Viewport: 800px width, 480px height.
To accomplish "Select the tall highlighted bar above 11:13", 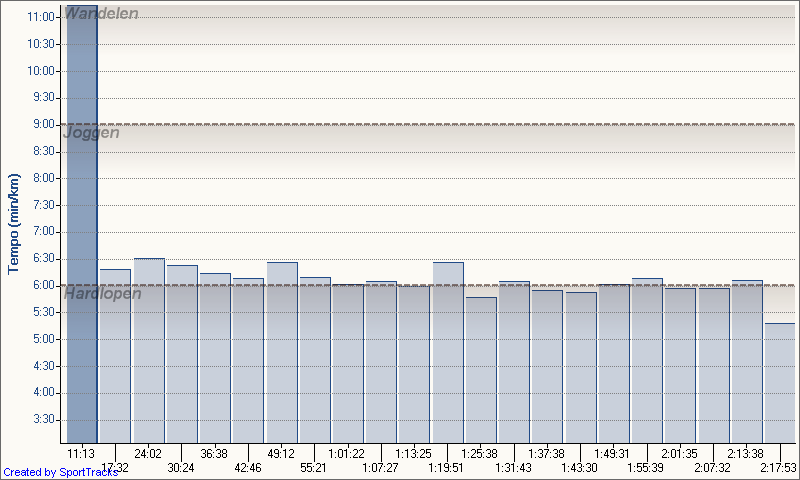I will (82, 224).
